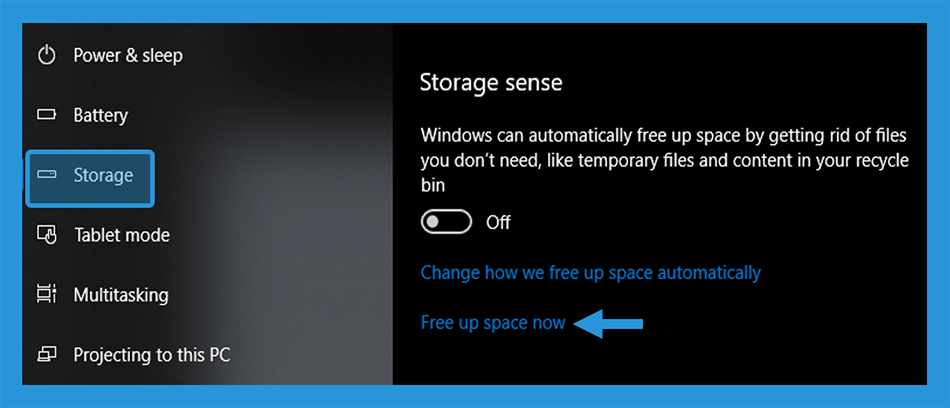
Task: Click the white knob inside the toggle
Action: [x=432, y=222]
